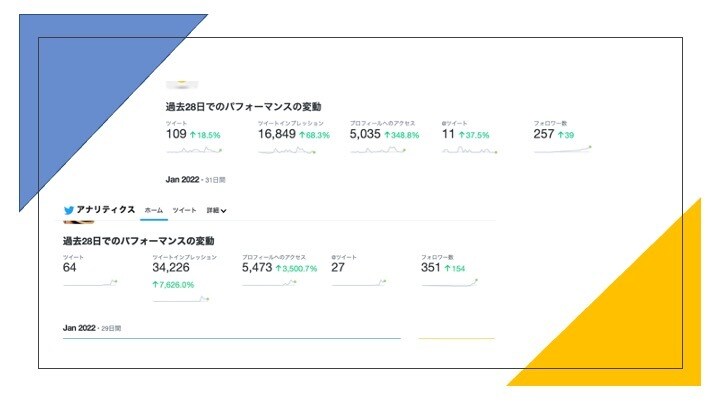This screenshot has height=405, width=720.
Task: Click the Jan 2022 31日間 label
Action: point(196,180)
